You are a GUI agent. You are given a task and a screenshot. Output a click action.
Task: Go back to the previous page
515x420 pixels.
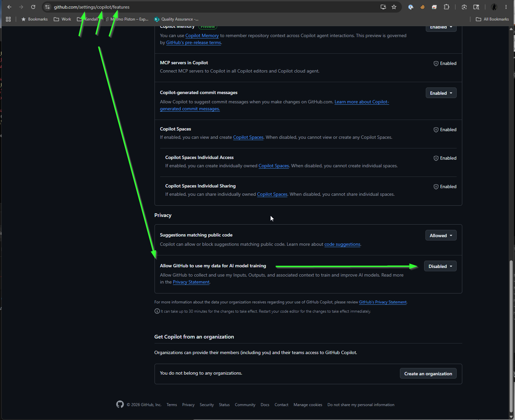(9, 7)
